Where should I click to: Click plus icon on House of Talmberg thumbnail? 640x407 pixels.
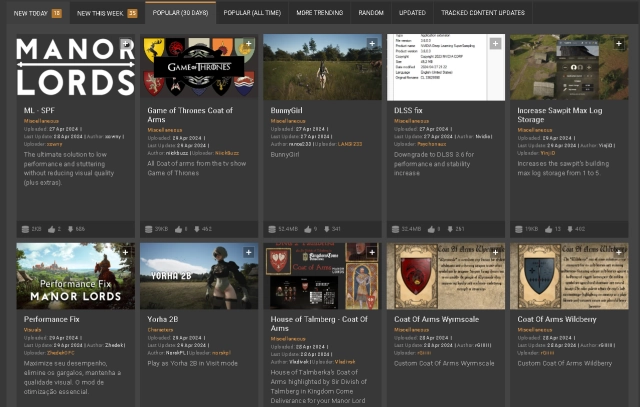(x=372, y=252)
